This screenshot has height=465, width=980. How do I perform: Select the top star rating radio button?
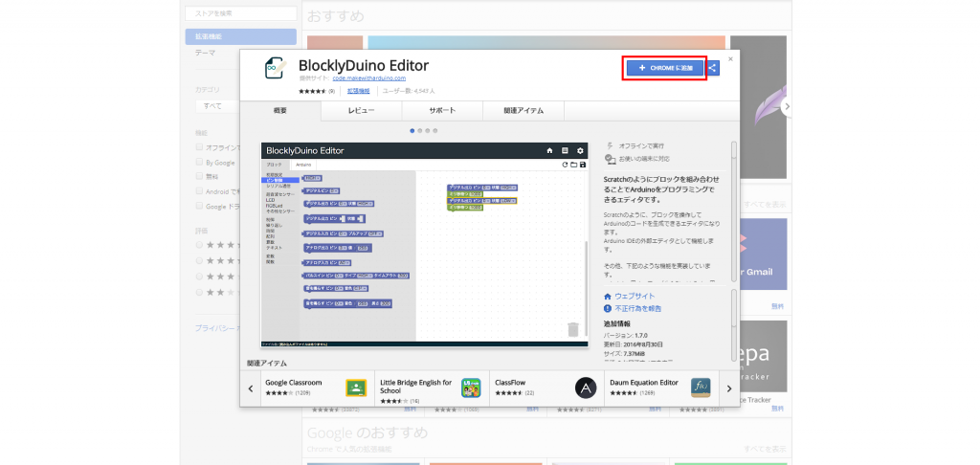tap(199, 245)
